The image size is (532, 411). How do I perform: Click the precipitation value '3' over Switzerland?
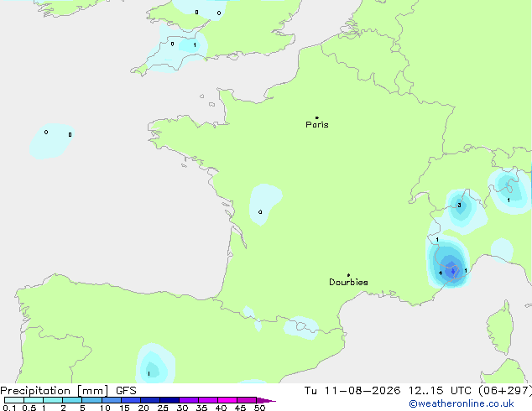coord(459,205)
